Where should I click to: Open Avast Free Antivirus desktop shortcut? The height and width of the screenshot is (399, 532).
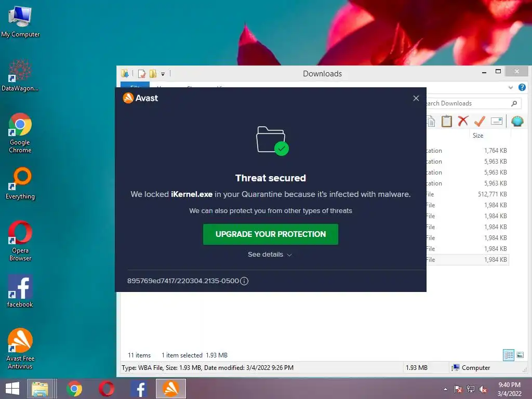20,349
